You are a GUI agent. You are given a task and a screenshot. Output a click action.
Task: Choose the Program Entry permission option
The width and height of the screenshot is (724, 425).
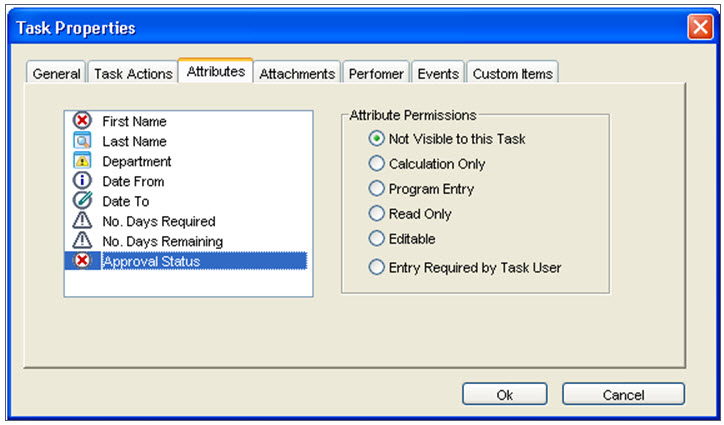click(376, 188)
